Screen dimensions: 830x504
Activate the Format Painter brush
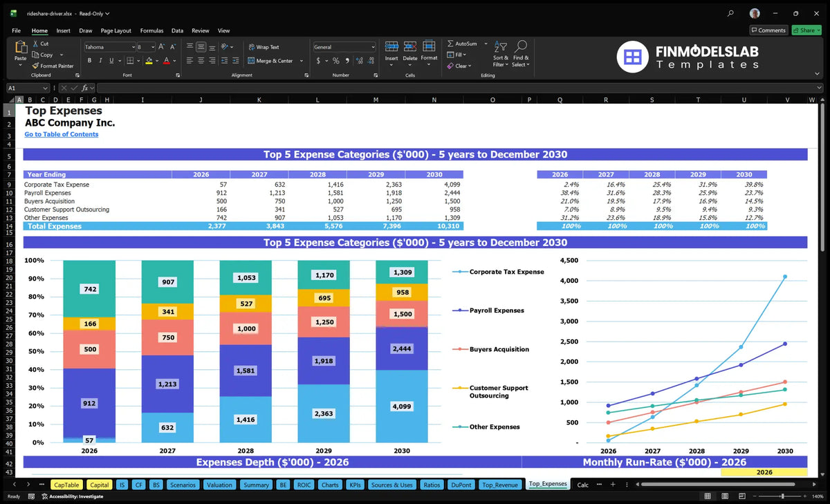tap(35, 66)
